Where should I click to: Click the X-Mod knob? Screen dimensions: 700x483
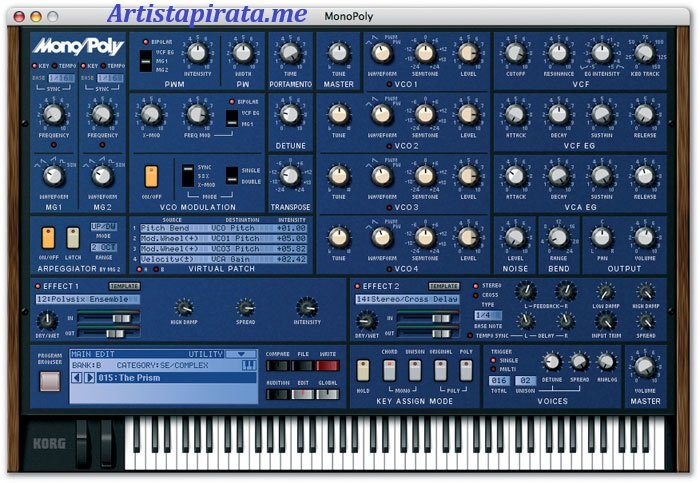click(x=151, y=115)
